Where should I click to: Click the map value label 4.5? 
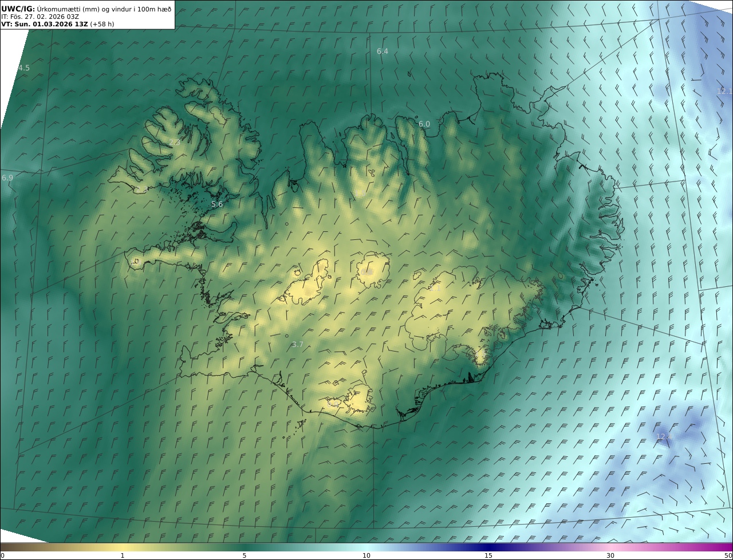[x=24, y=68]
